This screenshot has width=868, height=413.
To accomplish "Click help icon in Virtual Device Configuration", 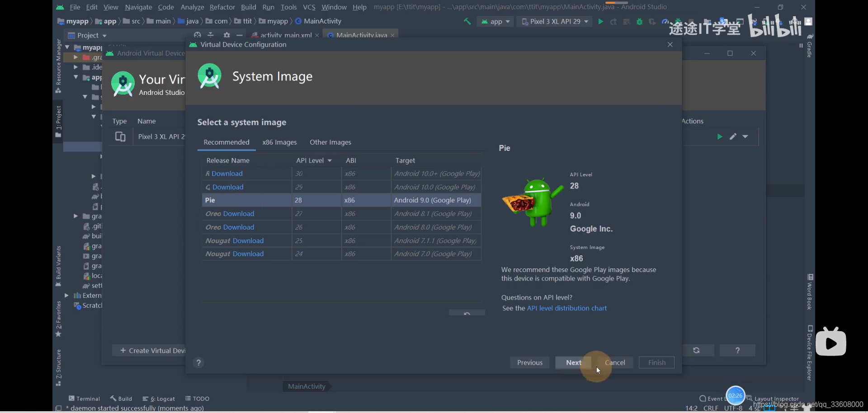I will click(x=198, y=362).
